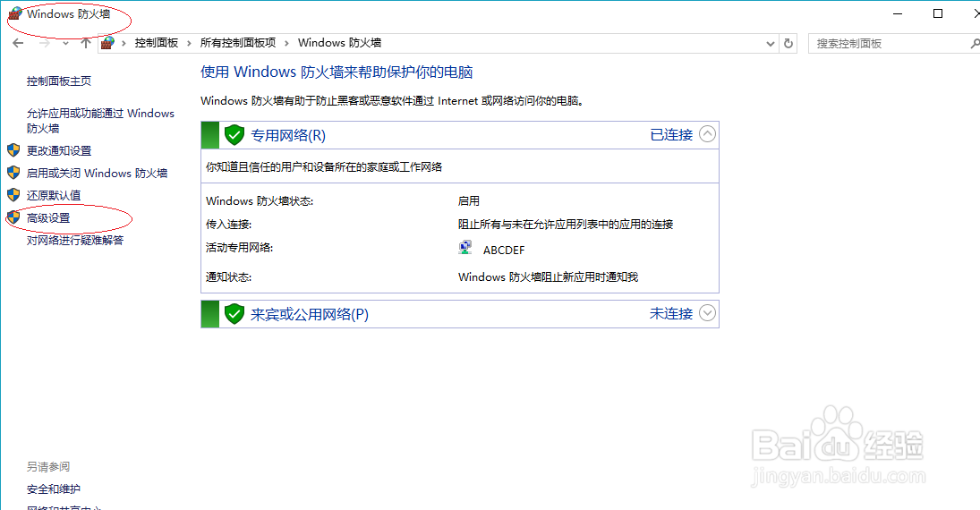980x510 pixels.
Task: Open 控制面板主页 link
Action: [59, 81]
